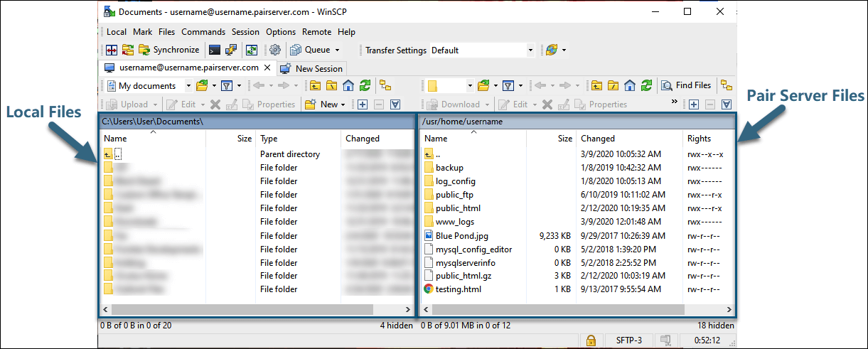Screen dimensions: 868x349
Task: Sort remote files by Name column header
Action: click(x=473, y=139)
